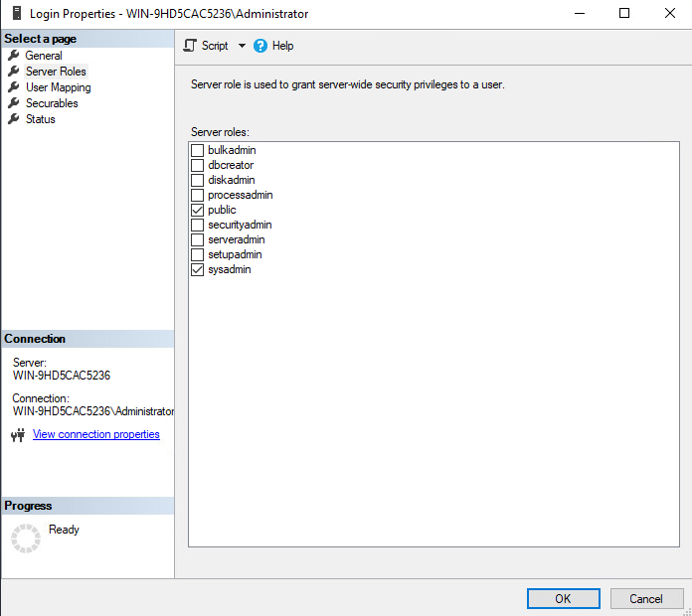
Task: Click the diskadmin role label
Action: [232, 181]
